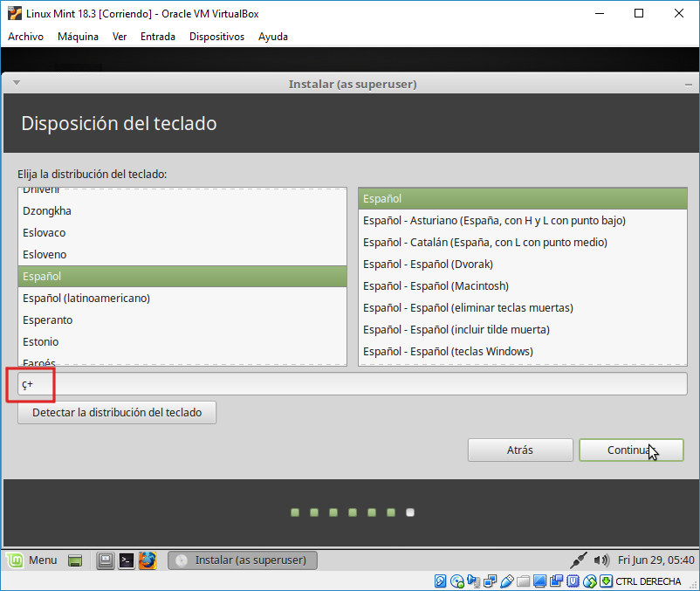Screen dimensions: 700x591
Task: Select Español in the left layout list
Action: coord(182,277)
